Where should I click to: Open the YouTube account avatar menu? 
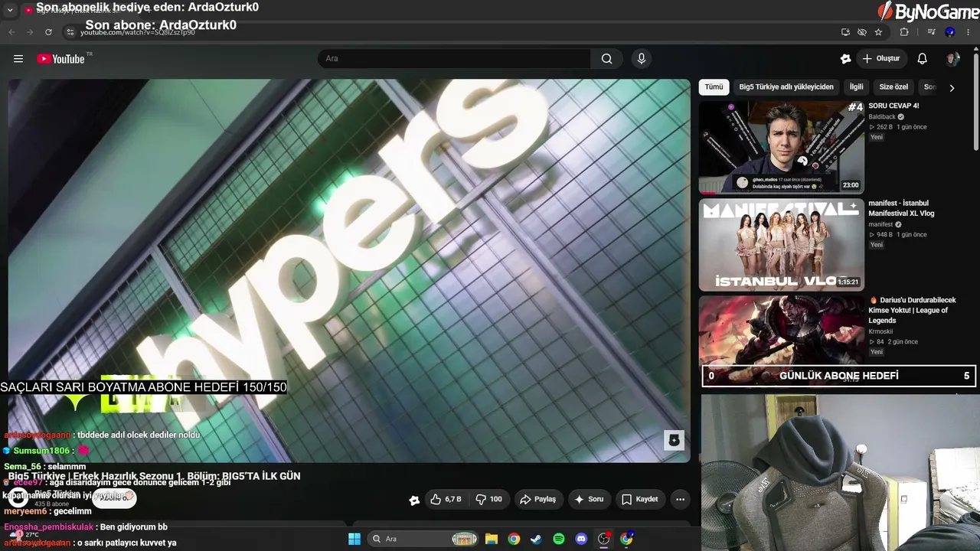coord(952,59)
